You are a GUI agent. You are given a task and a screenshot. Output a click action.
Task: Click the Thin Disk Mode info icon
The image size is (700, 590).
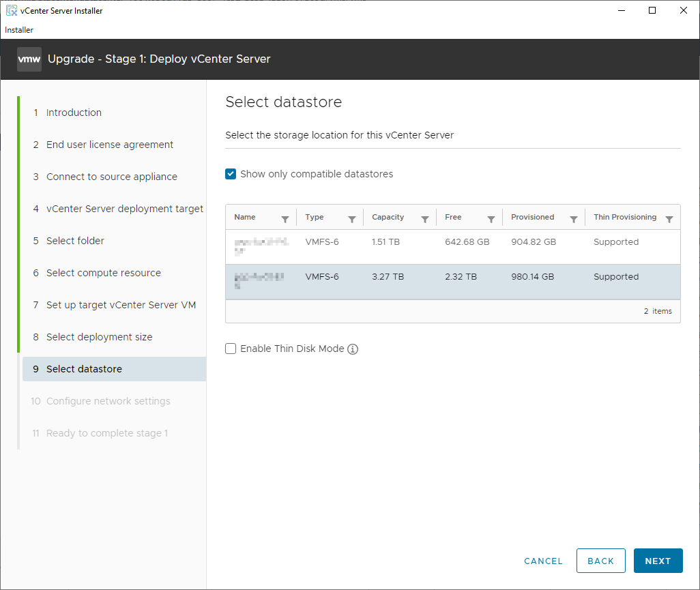(x=353, y=349)
